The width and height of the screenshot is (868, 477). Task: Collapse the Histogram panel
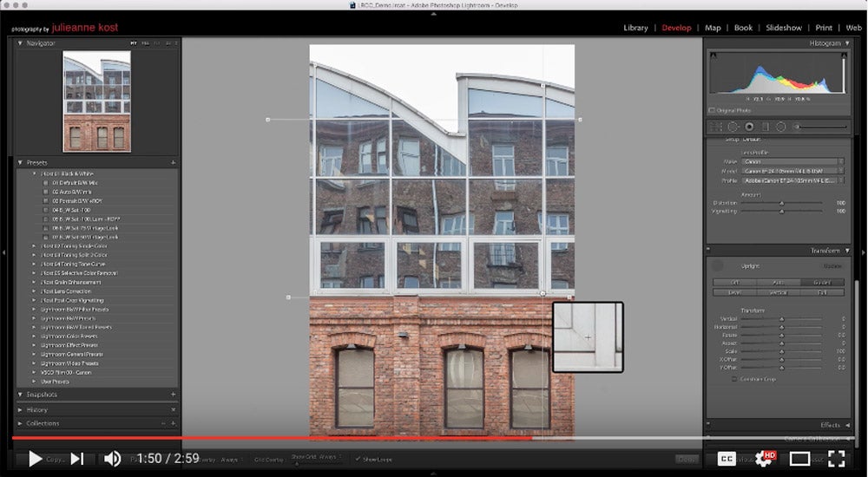click(846, 43)
